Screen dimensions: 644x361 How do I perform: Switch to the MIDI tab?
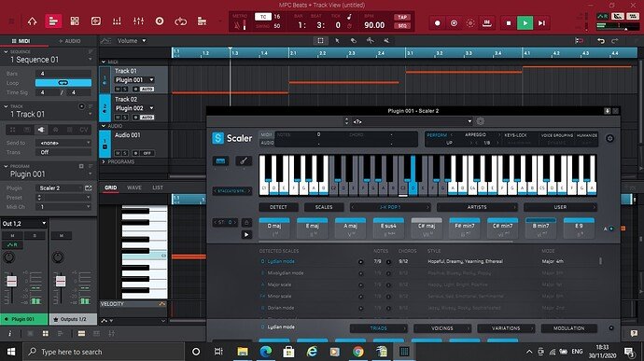21,41
